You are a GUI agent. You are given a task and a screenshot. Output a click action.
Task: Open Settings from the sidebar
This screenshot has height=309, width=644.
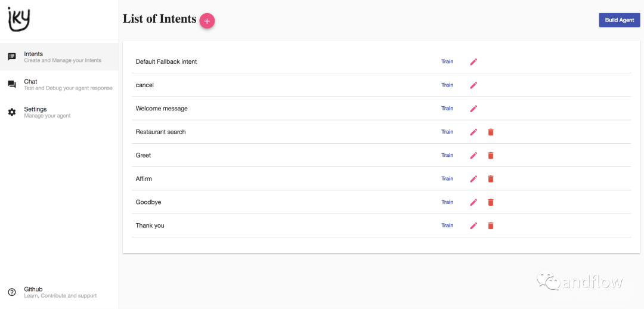pyautogui.click(x=59, y=112)
